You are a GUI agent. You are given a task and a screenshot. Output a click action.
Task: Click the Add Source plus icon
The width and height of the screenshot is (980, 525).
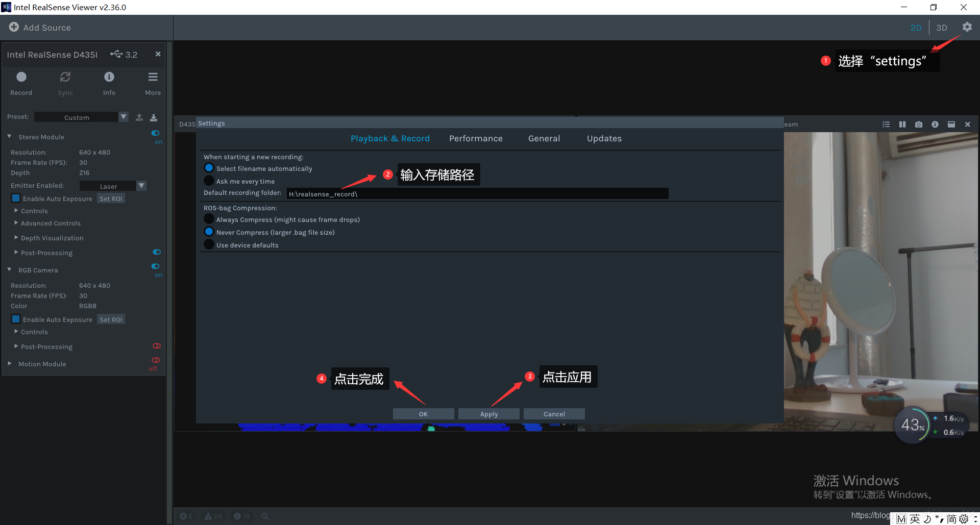[14, 27]
